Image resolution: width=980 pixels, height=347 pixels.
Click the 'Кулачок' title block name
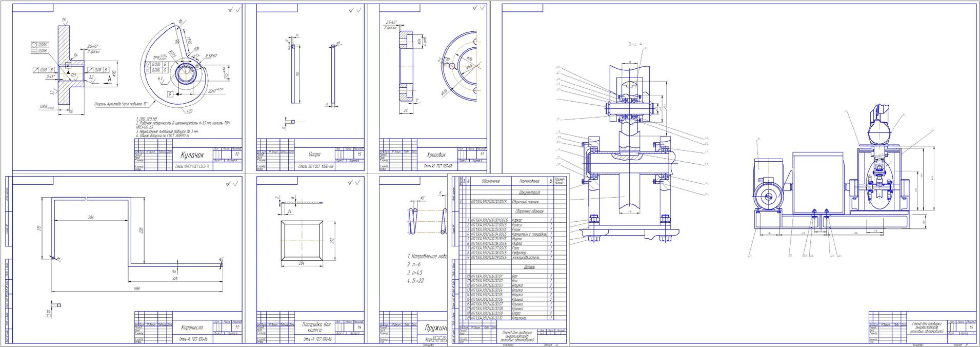click(x=192, y=155)
